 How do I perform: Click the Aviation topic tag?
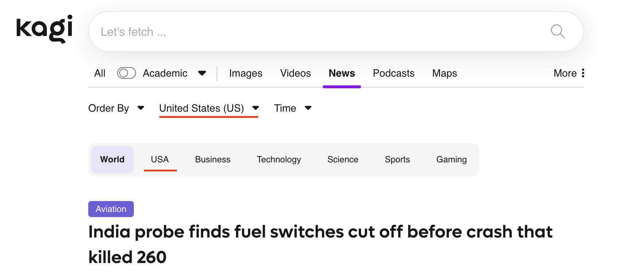(x=111, y=209)
